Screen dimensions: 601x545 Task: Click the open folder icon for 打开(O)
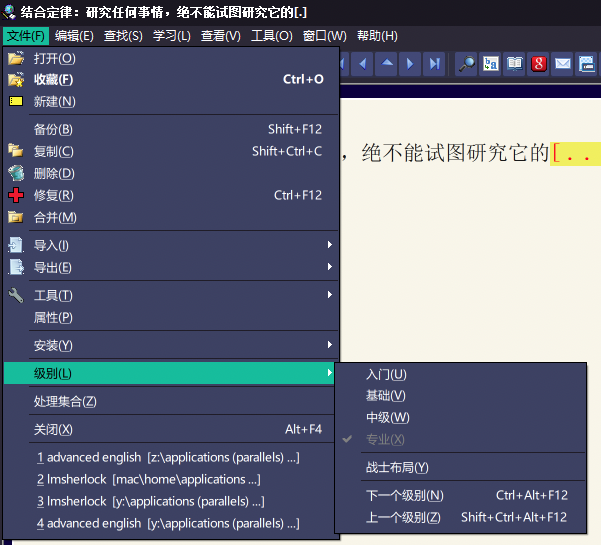tap(16, 58)
